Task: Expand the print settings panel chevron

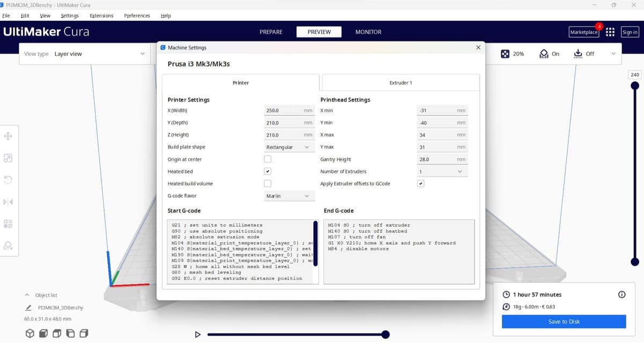Action: pyautogui.click(x=613, y=54)
